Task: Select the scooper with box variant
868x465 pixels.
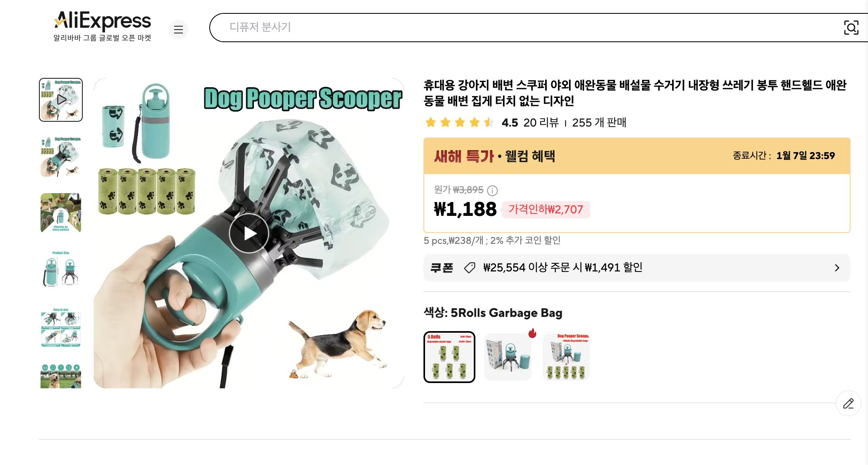Action: pyautogui.click(x=508, y=357)
